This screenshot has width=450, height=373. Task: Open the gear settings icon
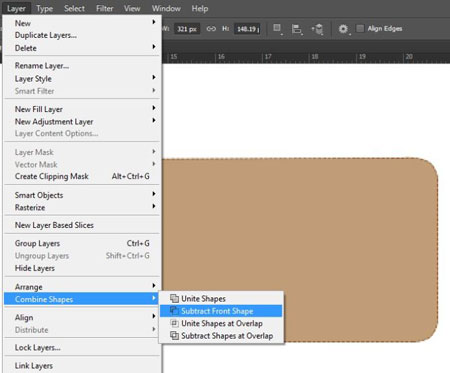pyautogui.click(x=343, y=29)
